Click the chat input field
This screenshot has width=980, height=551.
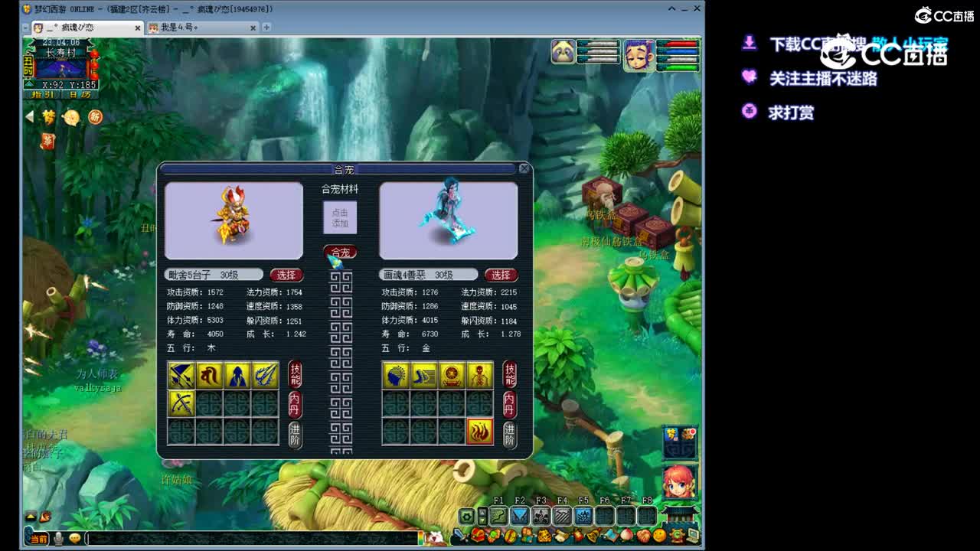point(253,538)
